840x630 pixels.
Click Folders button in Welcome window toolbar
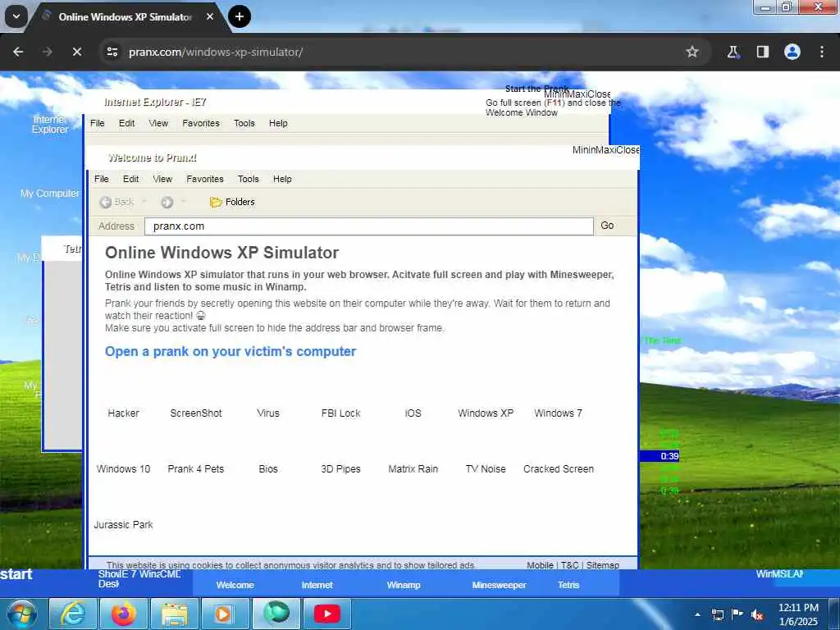[232, 202]
